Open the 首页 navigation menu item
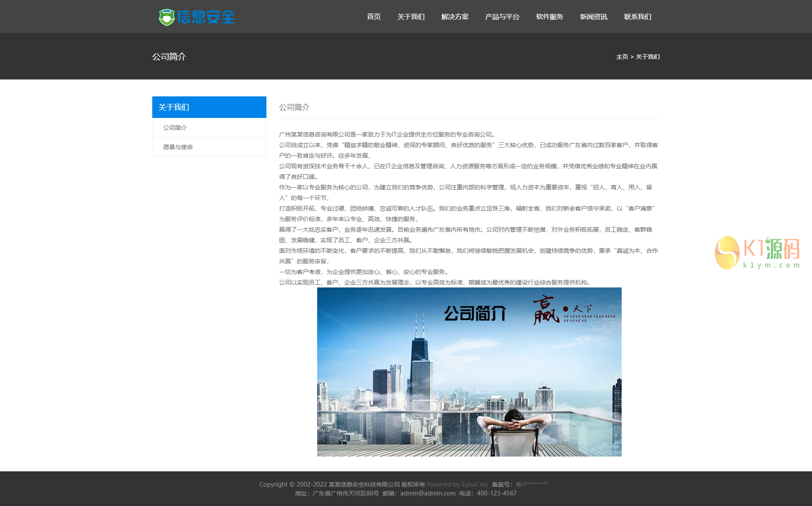812x506 pixels. pyautogui.click(x=373, y=17)
